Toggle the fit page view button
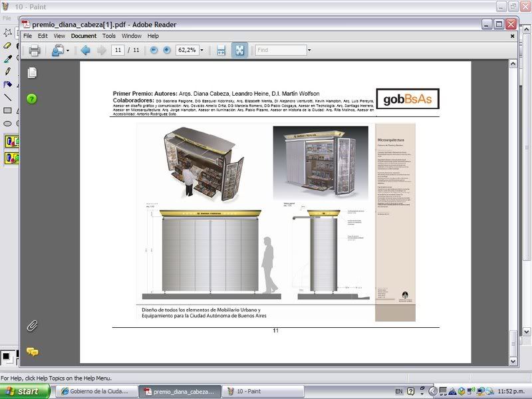Screen dimensions: 532x399 coord(239,51)
